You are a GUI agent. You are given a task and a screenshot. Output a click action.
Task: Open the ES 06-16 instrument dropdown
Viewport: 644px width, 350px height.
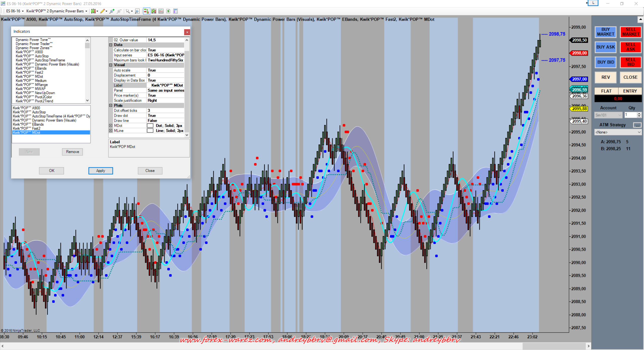(15, 11)
